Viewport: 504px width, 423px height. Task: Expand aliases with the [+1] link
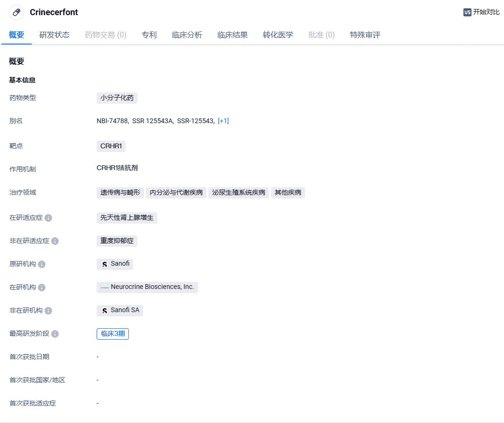pyautogui.click(x=224, y=121)
